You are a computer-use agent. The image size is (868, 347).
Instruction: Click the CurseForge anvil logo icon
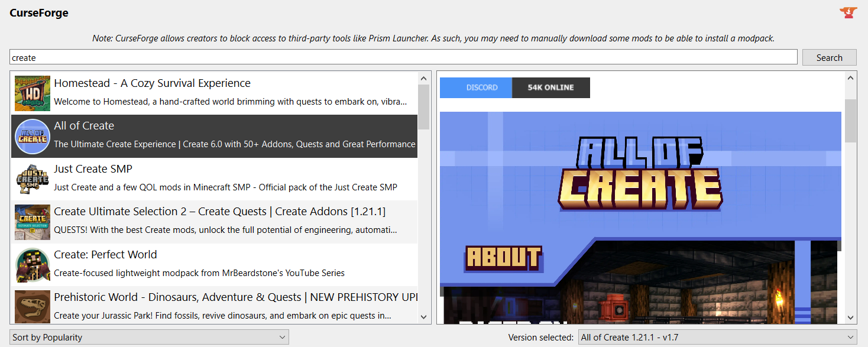point(848,12)
